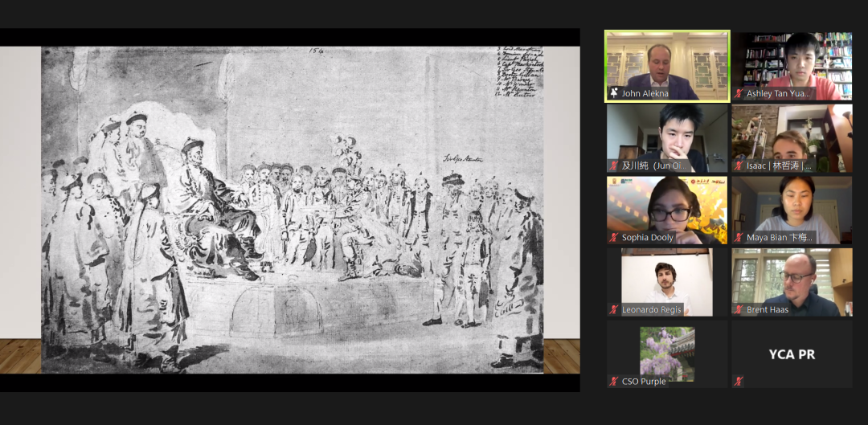Click the spotlight icon beside John Alekna's name
The image size is (868, 425).
(x=613, y=93)
